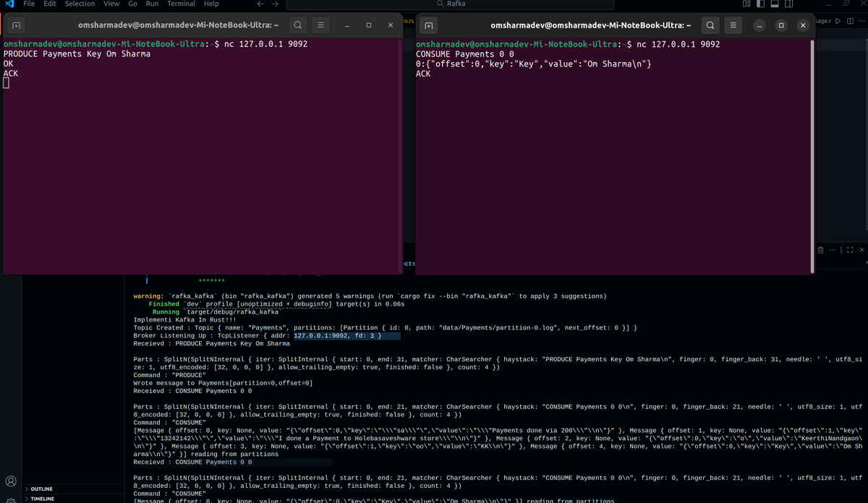Go back with VS Code arrow

tap(261, 4)
